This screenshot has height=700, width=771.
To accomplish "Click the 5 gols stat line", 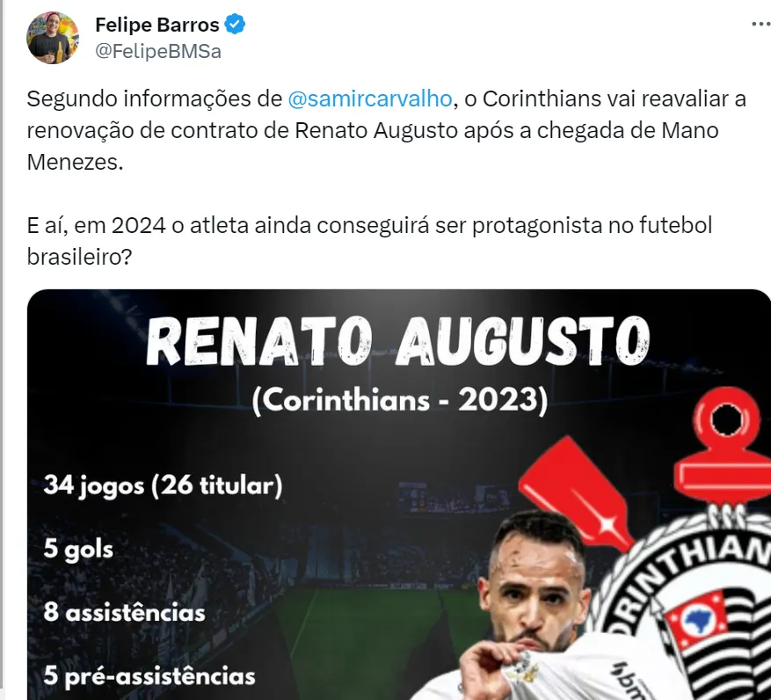I will [78, 549].
